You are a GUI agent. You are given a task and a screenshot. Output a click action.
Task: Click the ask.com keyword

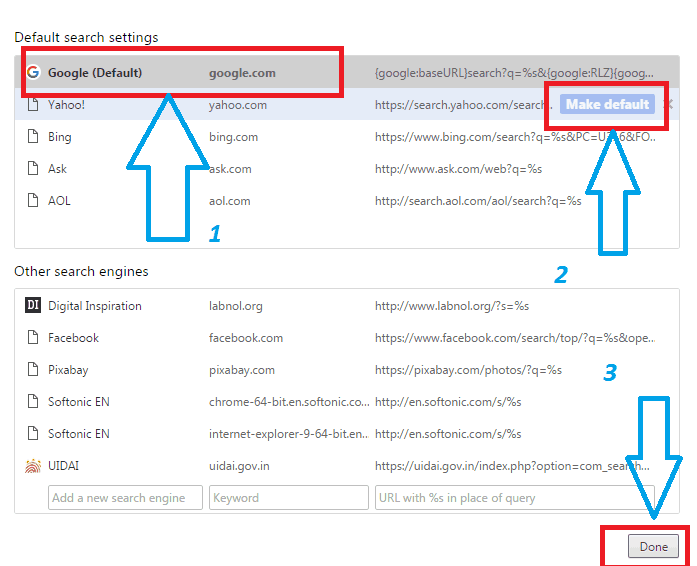coord(230,169)
